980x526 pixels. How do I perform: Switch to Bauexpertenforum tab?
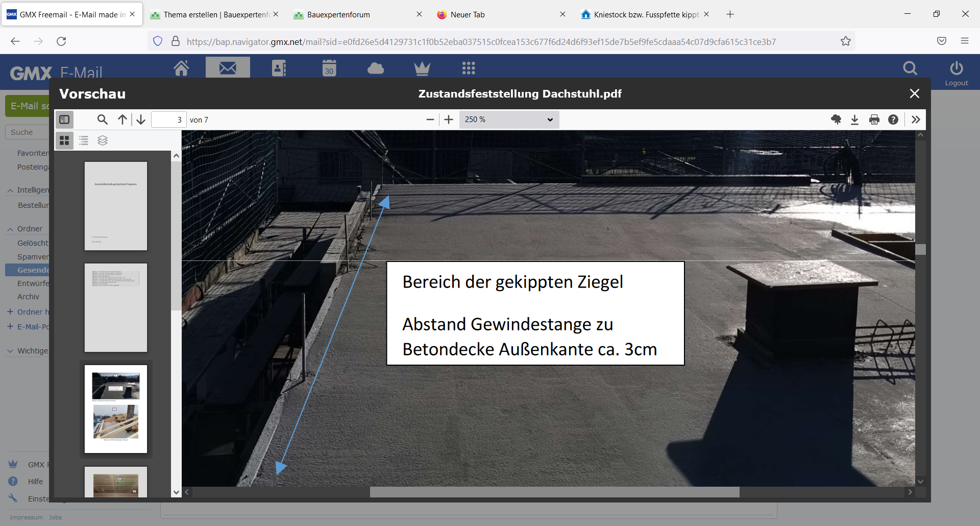click(359, 14)
